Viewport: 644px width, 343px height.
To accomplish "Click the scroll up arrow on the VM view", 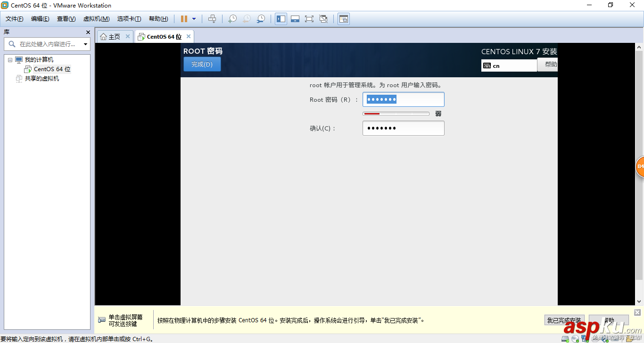I will (x=639, y=47).
